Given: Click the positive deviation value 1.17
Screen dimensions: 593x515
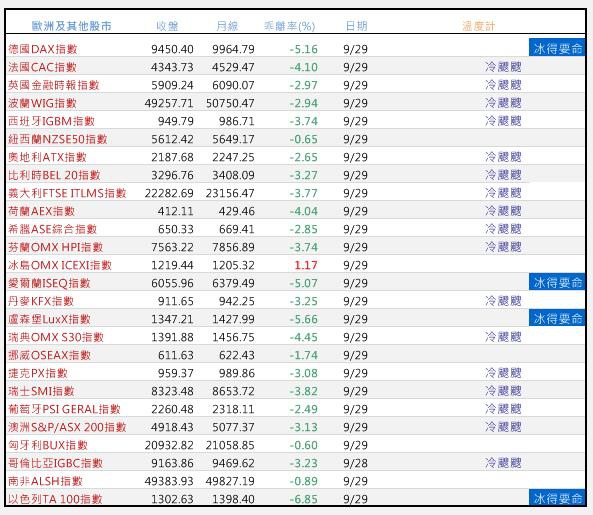Looking at the screenshot, I should (306, 265).
